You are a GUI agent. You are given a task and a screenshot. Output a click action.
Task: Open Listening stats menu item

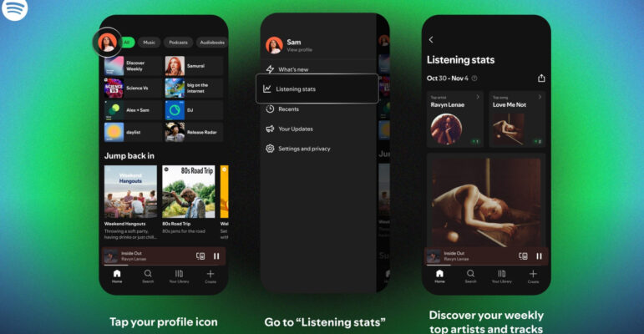click(317, 89)
